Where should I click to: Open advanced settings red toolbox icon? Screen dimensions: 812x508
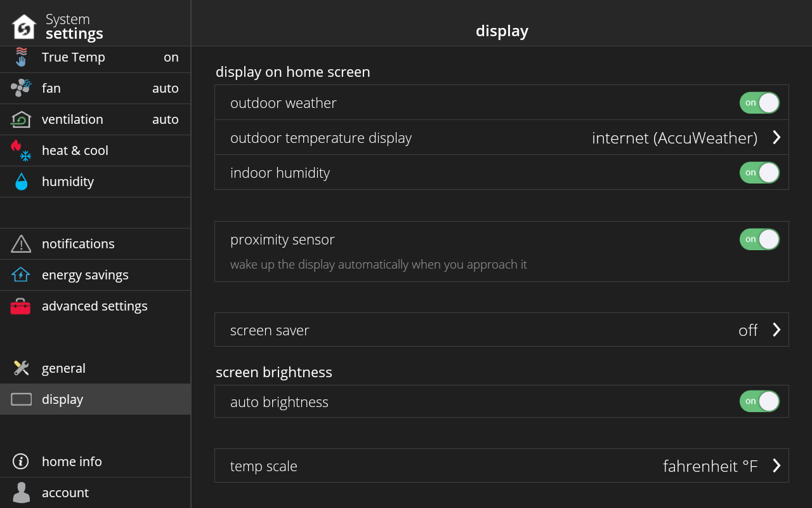pyautogui.click(x=20, y=306)
